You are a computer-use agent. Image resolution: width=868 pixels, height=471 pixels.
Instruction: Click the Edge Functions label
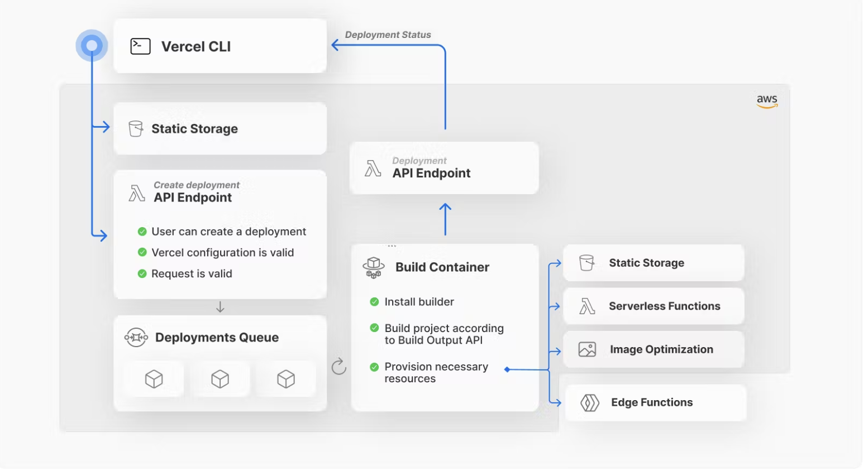pyautogui.click(x=652, y=402)
